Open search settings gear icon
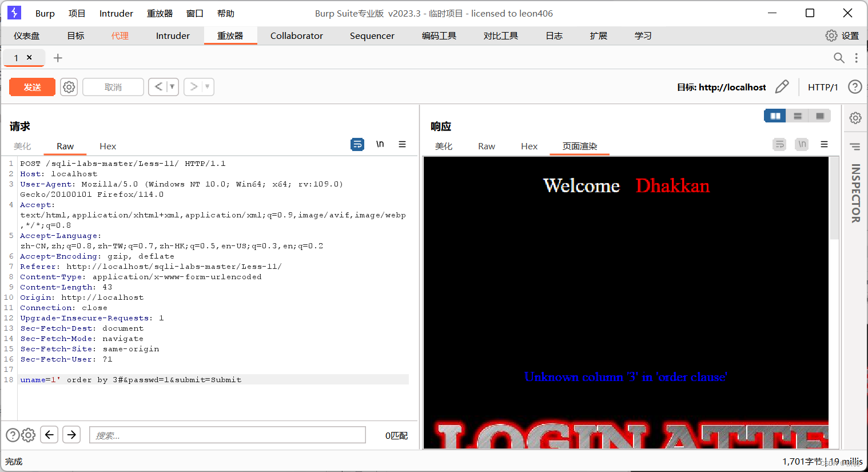The width and height of the screenshot is (868, 472). tap(28, 435)
